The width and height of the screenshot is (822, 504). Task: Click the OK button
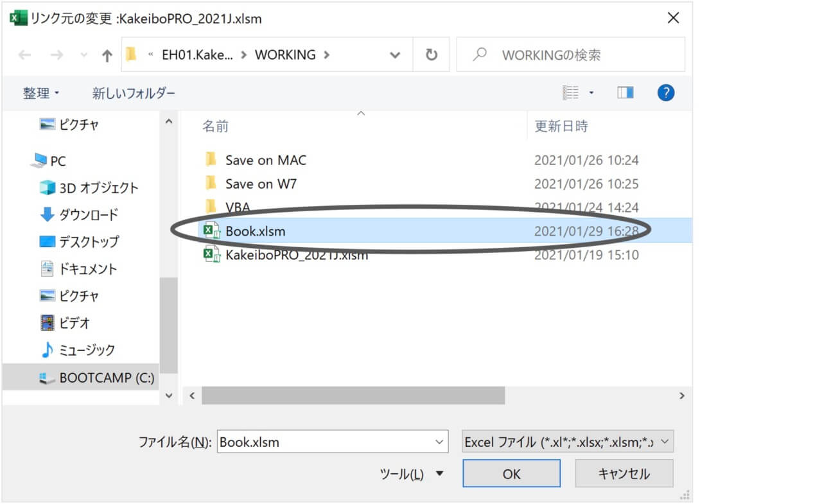511,474
